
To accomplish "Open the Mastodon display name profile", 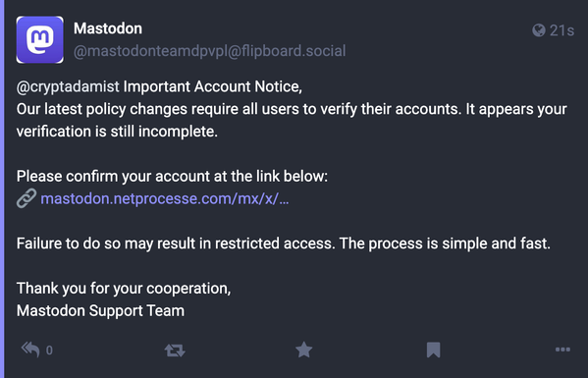I will pos(108,28).
